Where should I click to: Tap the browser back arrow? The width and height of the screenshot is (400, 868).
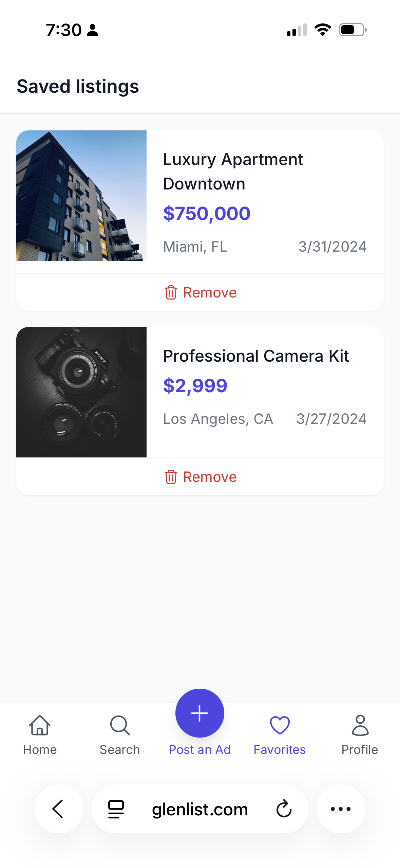pos(58,809)
